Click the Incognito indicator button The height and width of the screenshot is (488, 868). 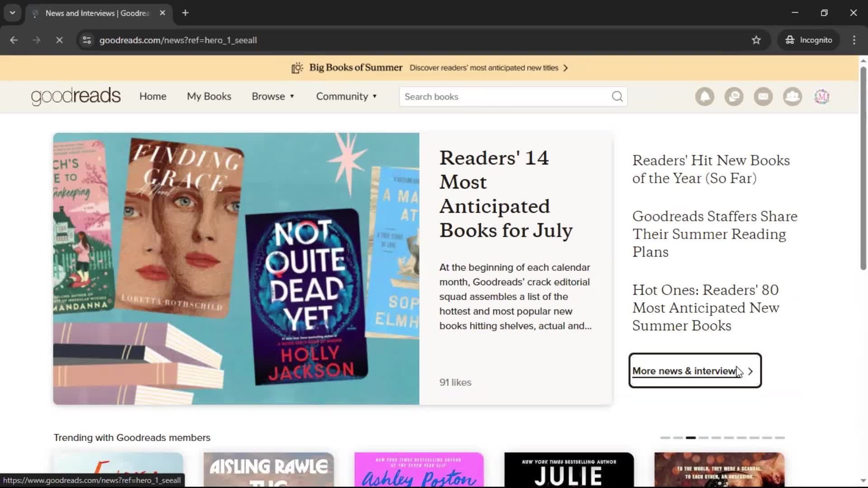click(x=809, y=40)
